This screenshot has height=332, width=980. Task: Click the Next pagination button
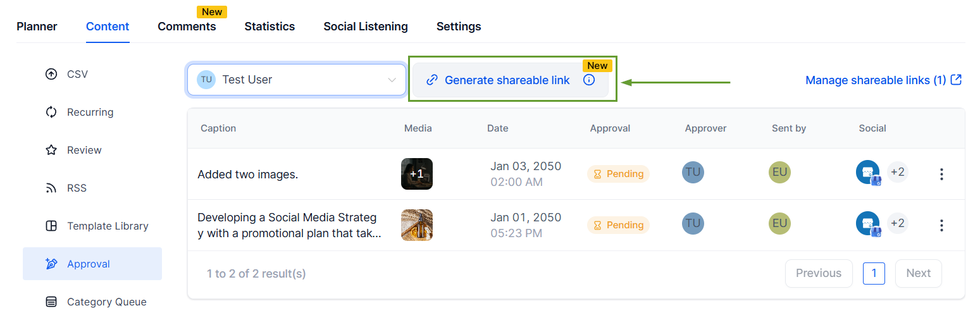click(918, 273)
